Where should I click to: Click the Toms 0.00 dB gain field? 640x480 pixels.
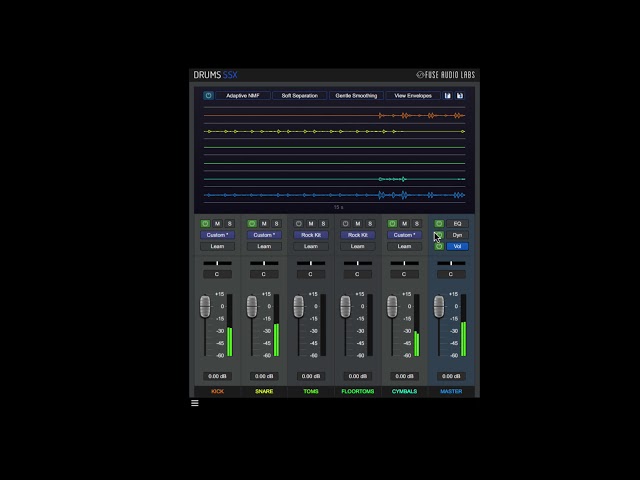(x=311, y=376)
